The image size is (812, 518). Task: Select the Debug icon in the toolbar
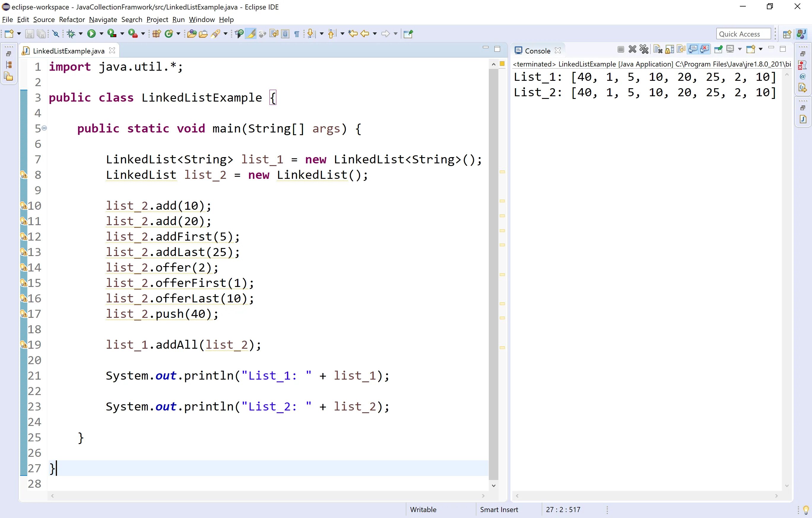pyautogui.click(x=71, y=33)
